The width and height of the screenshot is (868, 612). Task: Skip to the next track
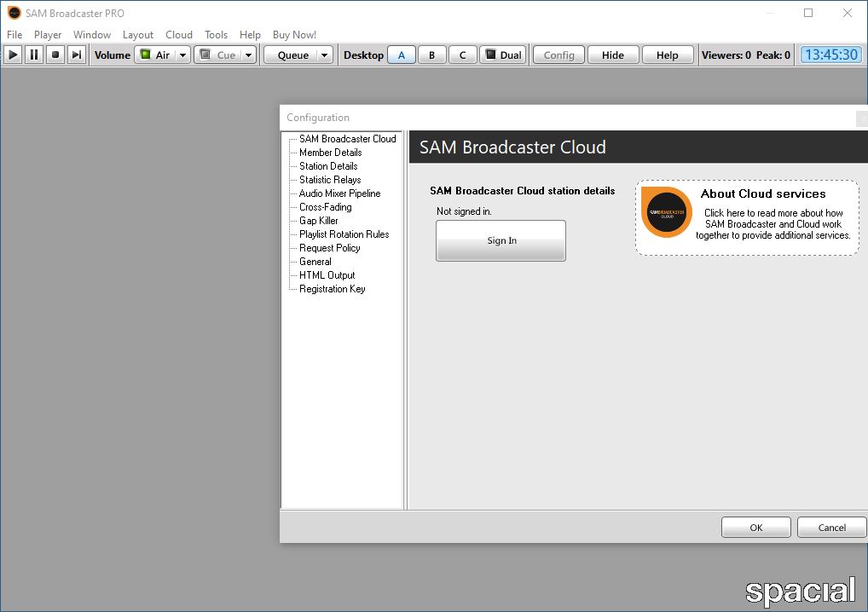(x=77, y=55)
